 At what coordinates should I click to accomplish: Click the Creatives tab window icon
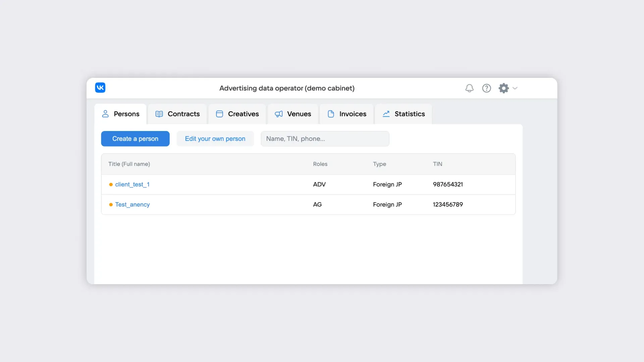point(219,114)
